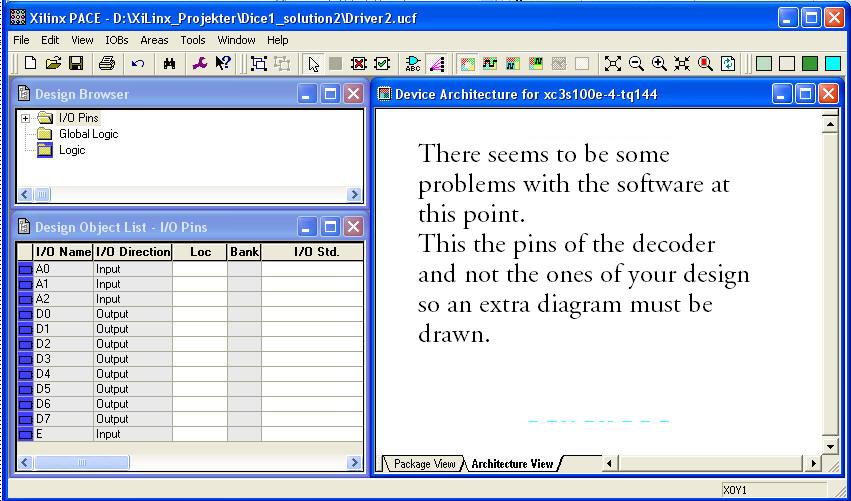Click the red magnifier zoom icon
The width and height of the screenshot is (851, 501).
pos(705,64)
